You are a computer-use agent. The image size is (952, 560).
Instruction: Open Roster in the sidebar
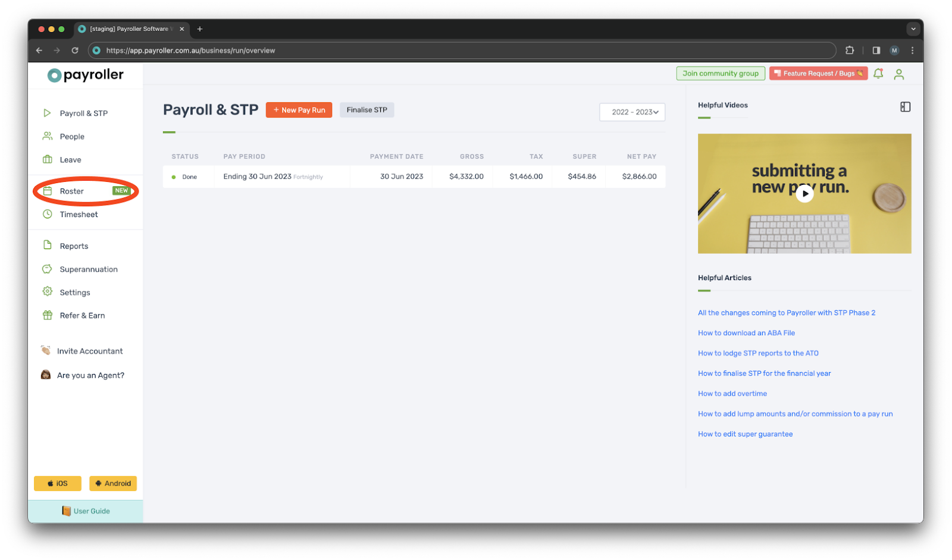[x=72, y=191]
